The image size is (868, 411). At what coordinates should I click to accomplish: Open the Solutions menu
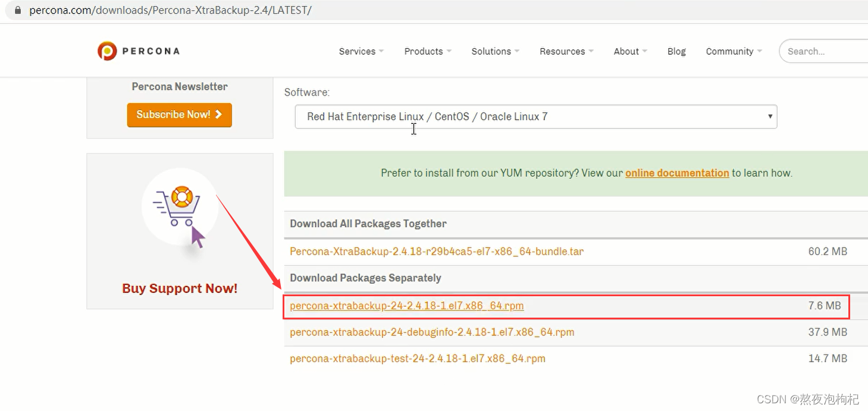click(x=496, y=51)
